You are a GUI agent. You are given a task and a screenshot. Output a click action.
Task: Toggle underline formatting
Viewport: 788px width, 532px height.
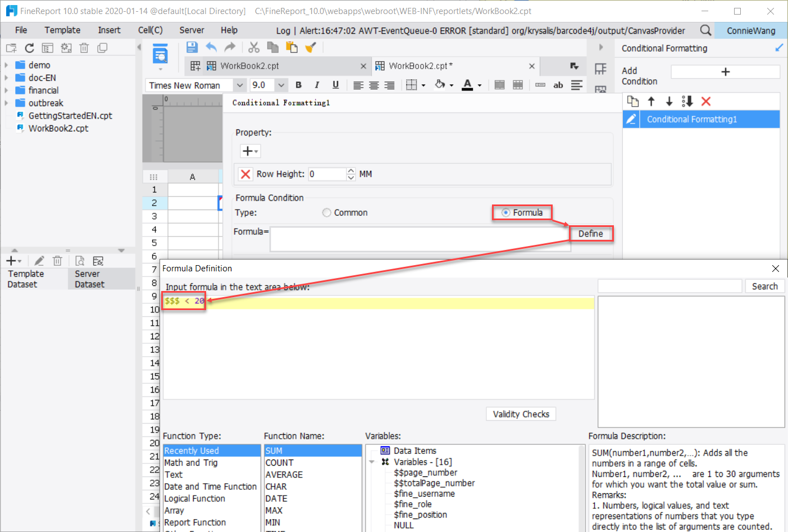[335, 84]
